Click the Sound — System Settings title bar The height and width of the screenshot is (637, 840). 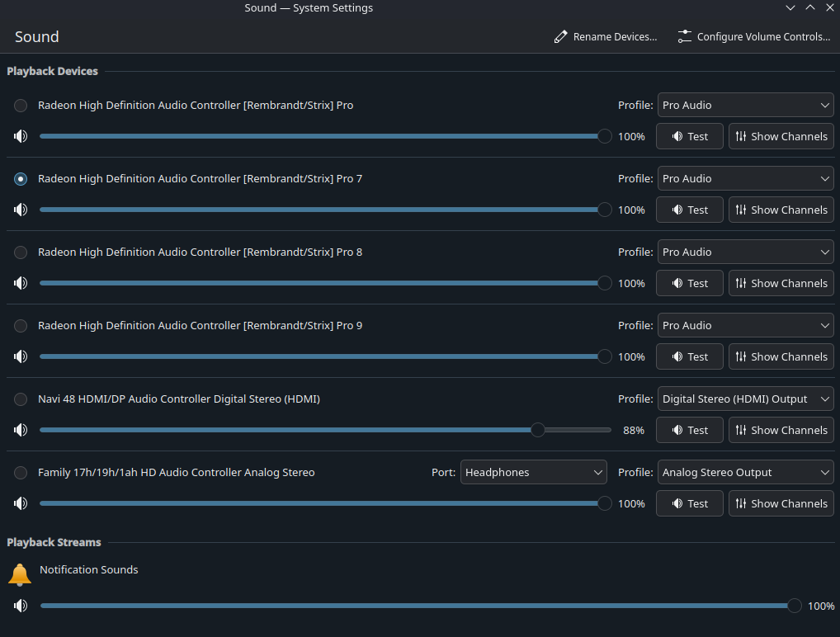click(x=309, y=7)
